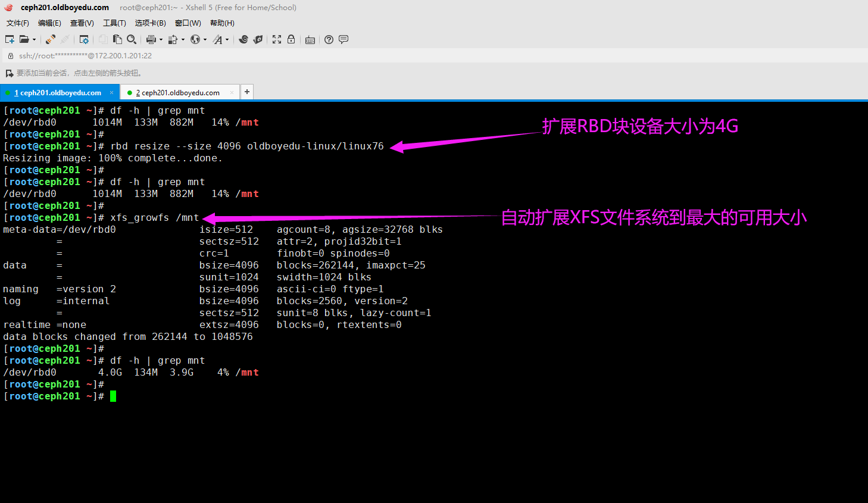Image resolution: width=868 pixels, height=503 pixels.
Task: Open session properties gear icon
Action: pyautogui.click(x=84, y=39)
